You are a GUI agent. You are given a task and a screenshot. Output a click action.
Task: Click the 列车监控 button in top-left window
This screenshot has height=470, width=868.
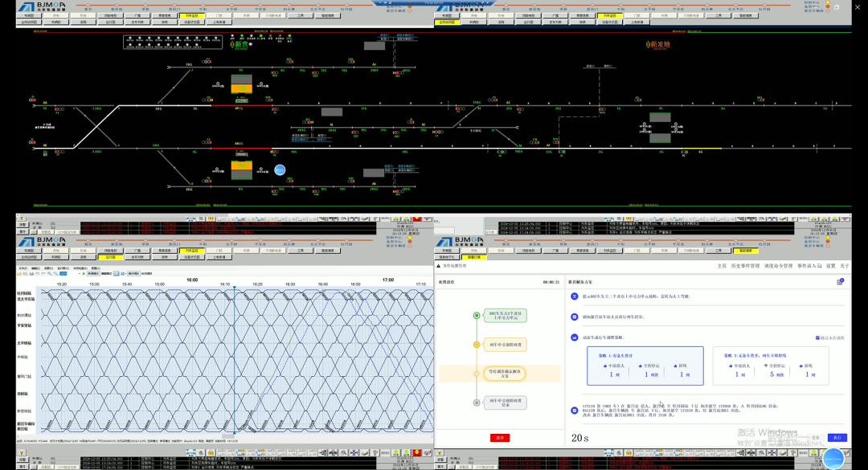pyautogui.click(x=193, y=15)
